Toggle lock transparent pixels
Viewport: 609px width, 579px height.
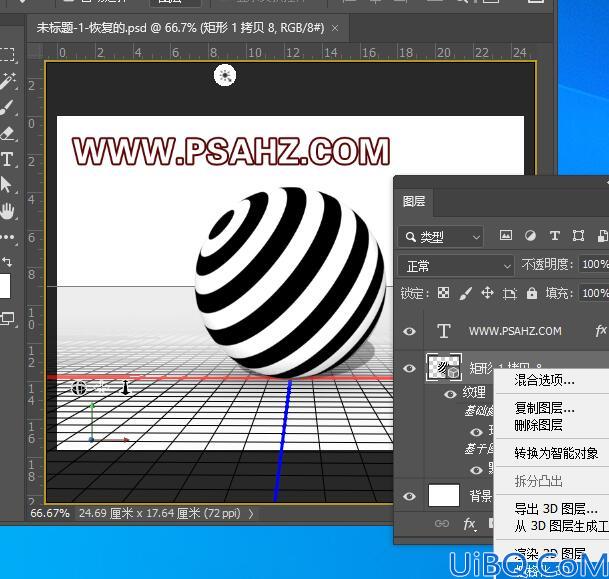(x=444, y=293)
